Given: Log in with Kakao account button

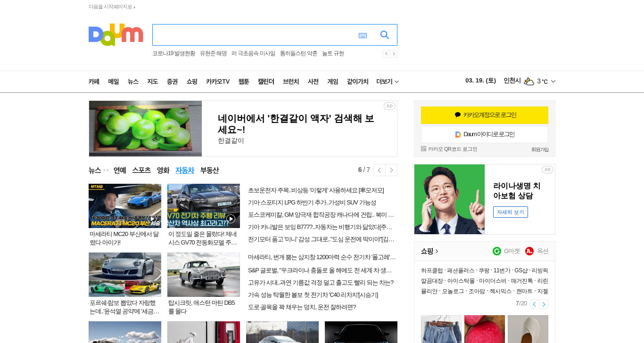Looking at the screenshot, I should (485, 115).
